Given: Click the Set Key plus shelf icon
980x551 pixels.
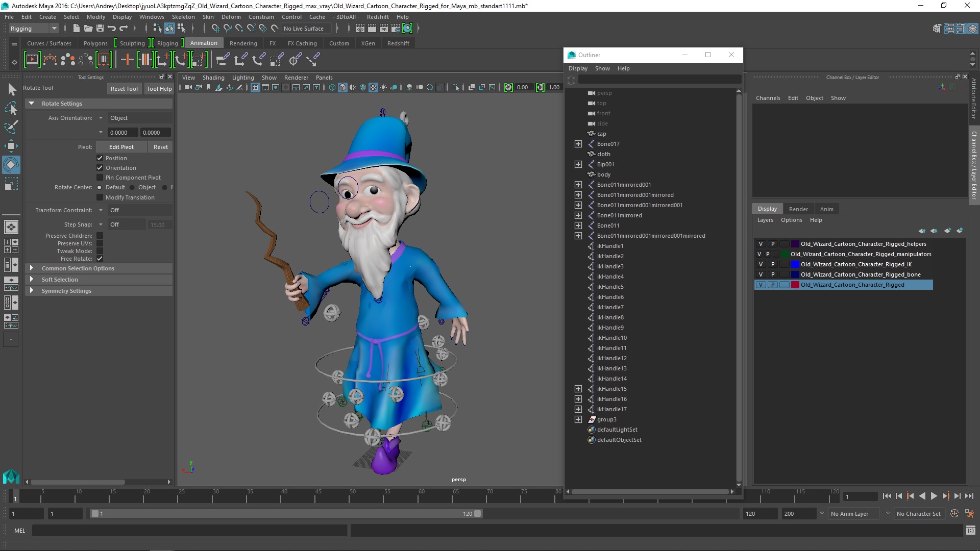Looking at the screenshot, I should click(127, 60).
